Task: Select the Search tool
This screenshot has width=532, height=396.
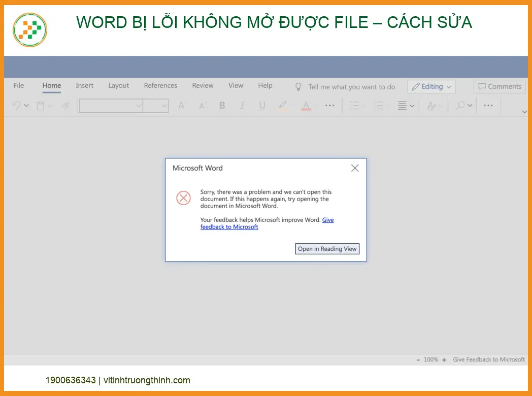Action: (x=459, y=105)
